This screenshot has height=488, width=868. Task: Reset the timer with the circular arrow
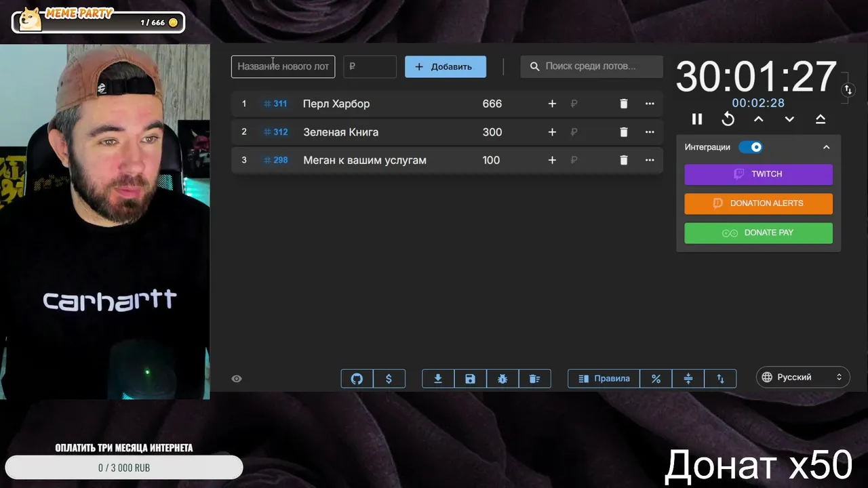[x=728, y=119]
